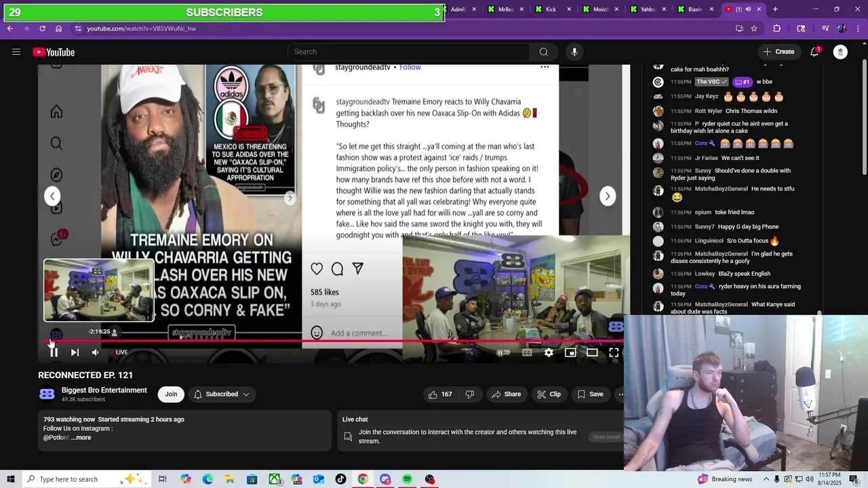
Task: Mute the YouTube tab audio icon
Action: click(x=748, y=9)
